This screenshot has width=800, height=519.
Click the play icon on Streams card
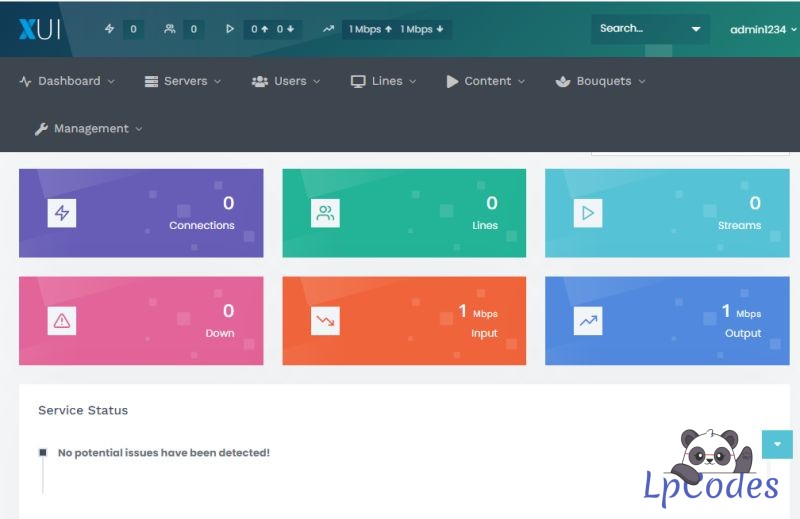coord(588,213)
